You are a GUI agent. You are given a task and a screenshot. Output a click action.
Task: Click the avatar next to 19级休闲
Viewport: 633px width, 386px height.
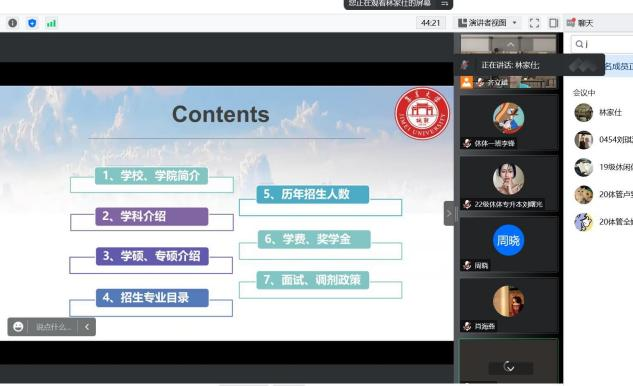583,167
